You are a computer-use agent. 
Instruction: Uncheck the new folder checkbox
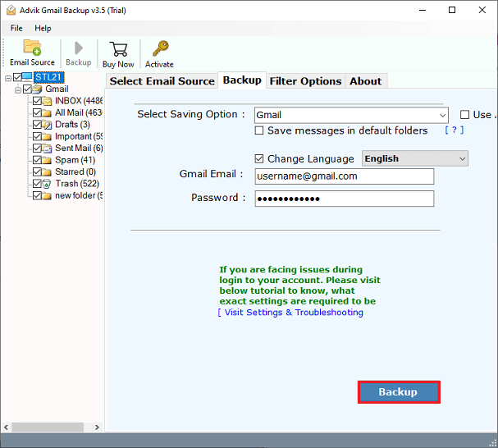(x=37, y=195)
